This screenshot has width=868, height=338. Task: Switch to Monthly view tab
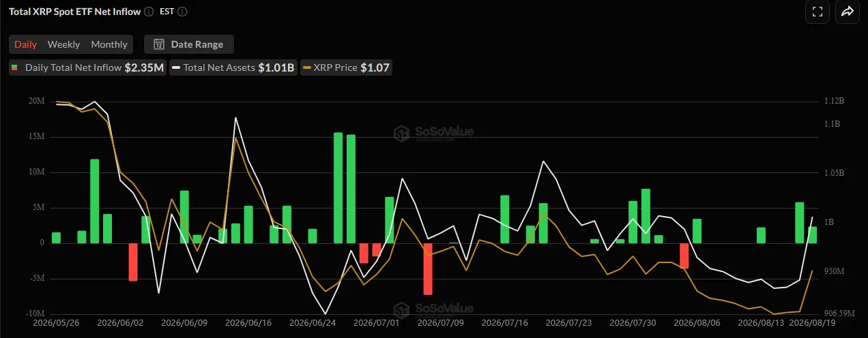click(109, 44)
